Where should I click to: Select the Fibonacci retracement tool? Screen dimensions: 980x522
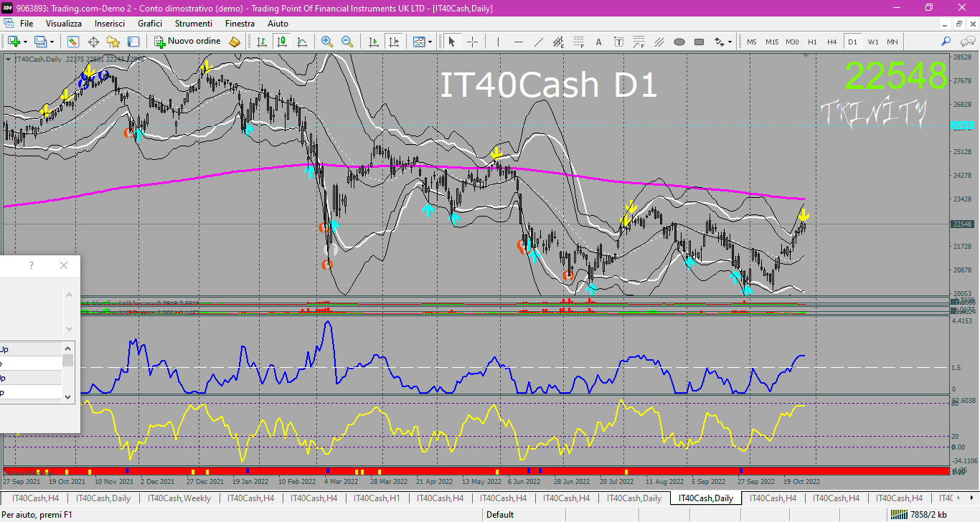tap(578, 42)
